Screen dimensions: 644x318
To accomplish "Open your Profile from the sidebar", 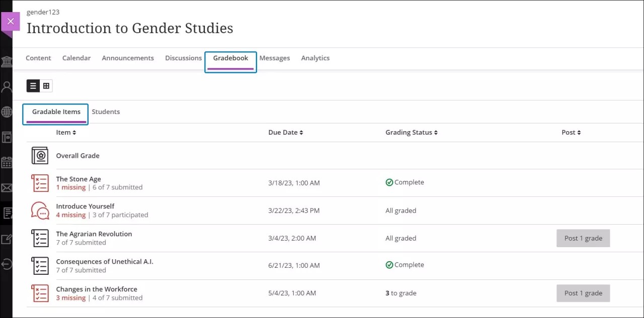I will click(x=7, y=86).
